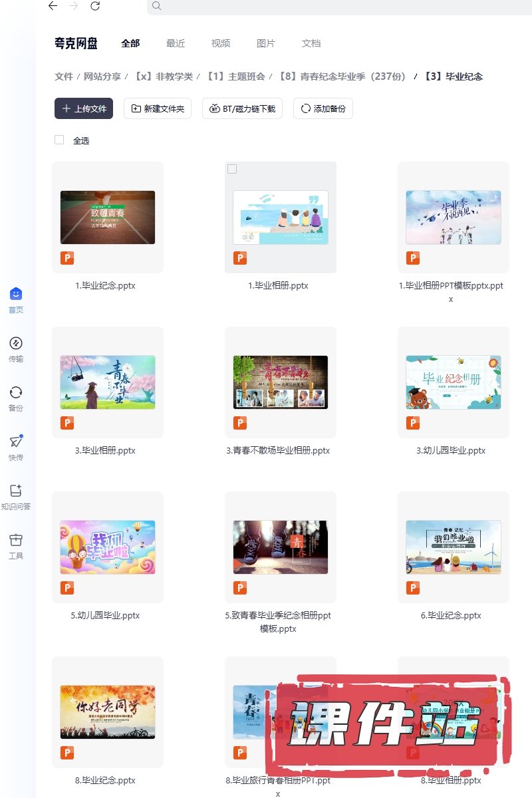The height and width of the screenshot is (798, 532).
Task: Click the browser reload icon
Action: point(95,6)
